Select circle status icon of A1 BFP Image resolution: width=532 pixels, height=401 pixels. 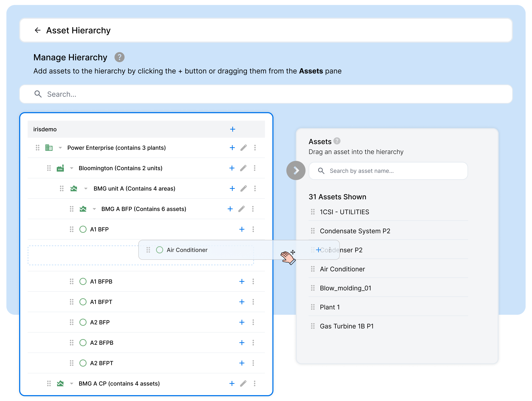(83, 229)
